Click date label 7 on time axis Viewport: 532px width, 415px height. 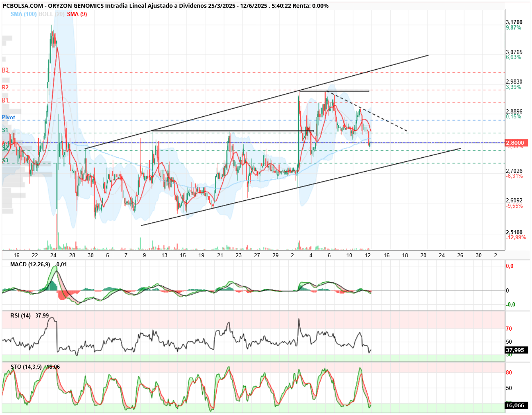coord(126,256)
